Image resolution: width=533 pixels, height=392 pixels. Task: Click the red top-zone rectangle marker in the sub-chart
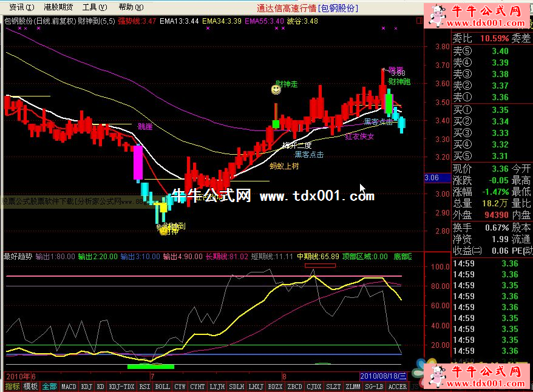320,265
